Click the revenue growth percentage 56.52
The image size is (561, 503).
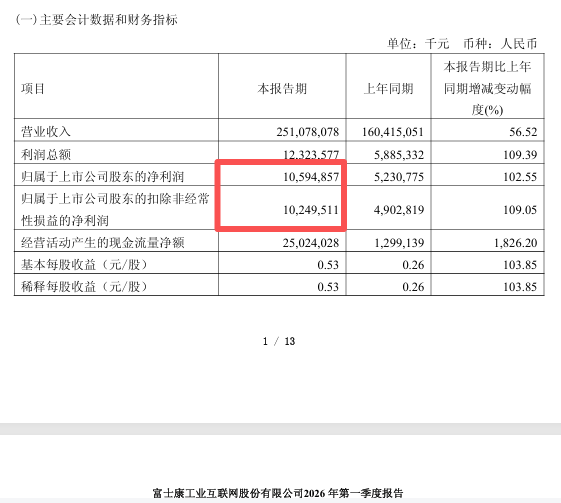point(523,132)
